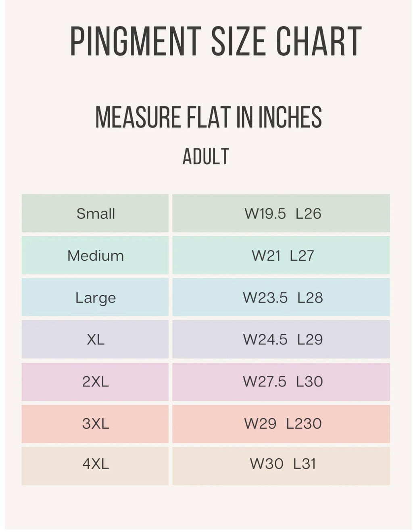Click the W19.5 L26 measurement cell
Viewport: 413px width, 532px height.
point(282,213)
